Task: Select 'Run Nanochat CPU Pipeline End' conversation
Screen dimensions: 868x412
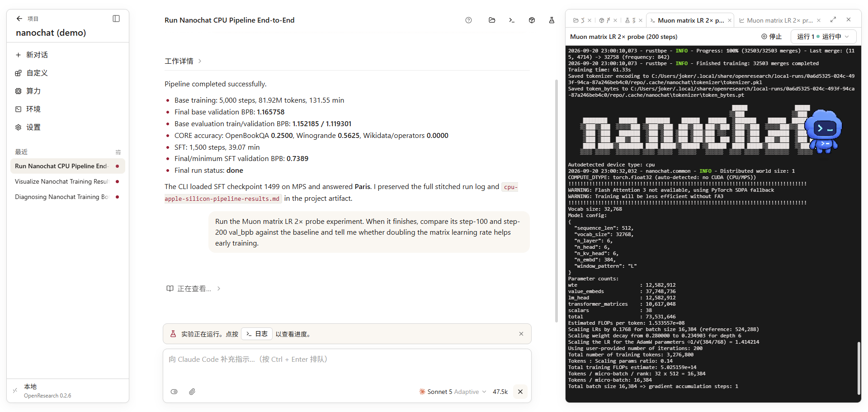Action: coord(67,166)
